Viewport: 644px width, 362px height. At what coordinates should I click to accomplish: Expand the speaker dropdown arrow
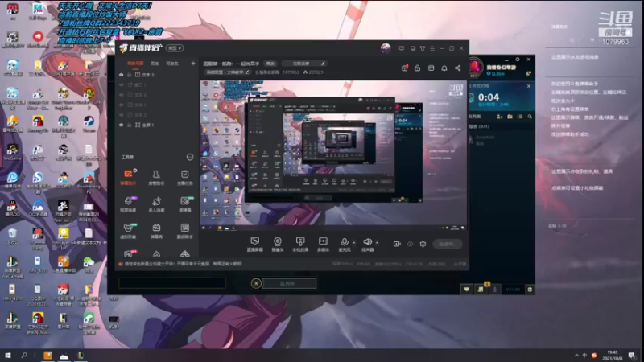377,243
